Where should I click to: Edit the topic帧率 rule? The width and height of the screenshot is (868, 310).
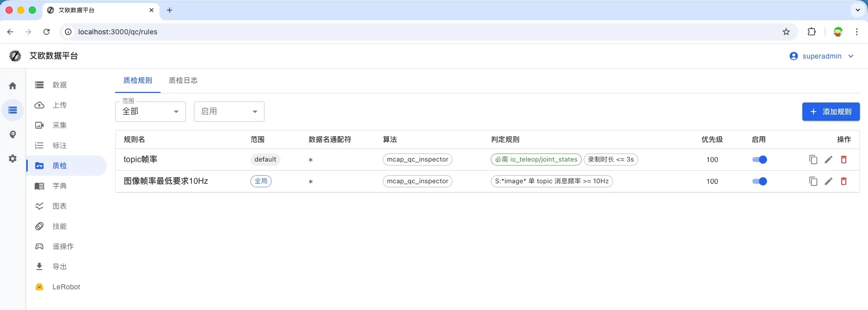pos(828,160)
